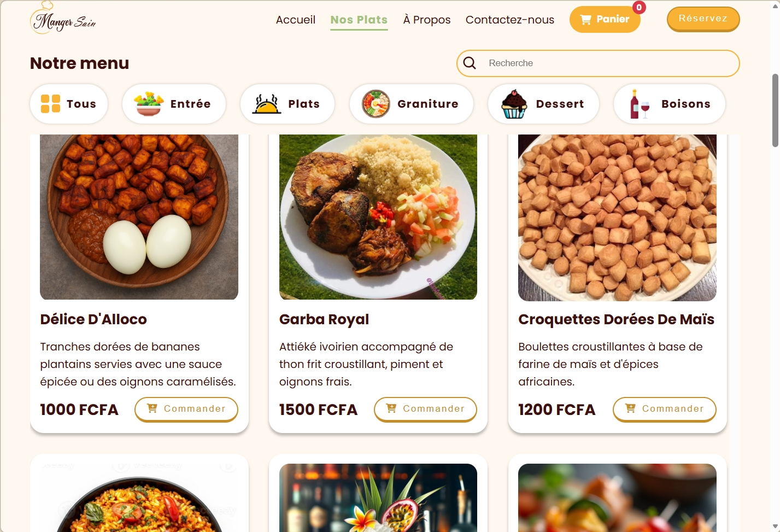This screenshot has width=780, height=532.
Task: Click Commander for Garba Royal
Action: pos(425,409)
